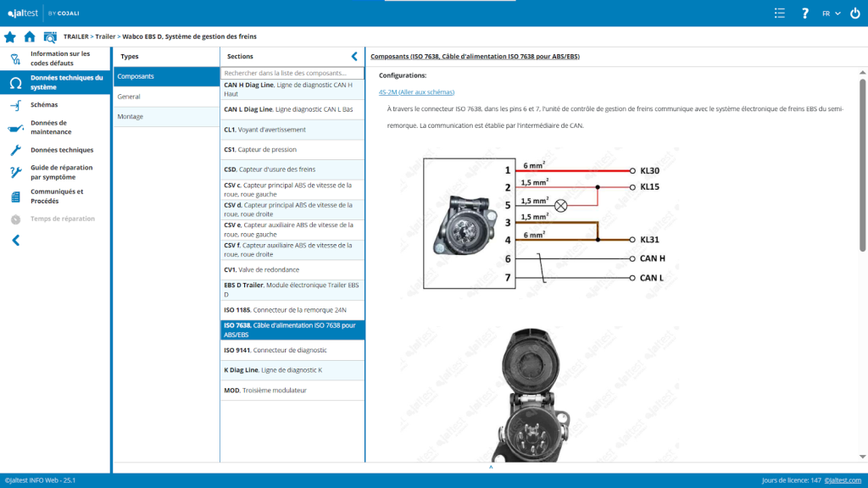The width and height of the screenshot is (868, 488).
Task: Open Schémas from the sidebar
Action: click(44, 105)
